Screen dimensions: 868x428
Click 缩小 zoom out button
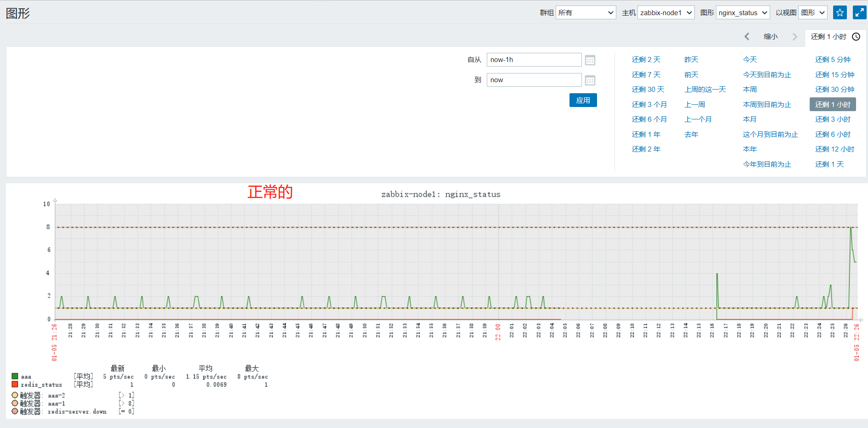pos(771,37)
